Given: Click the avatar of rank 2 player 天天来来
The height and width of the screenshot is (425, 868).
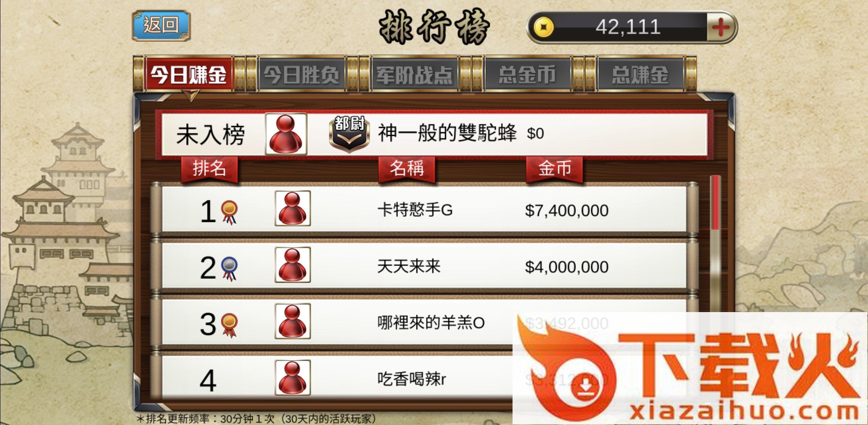Looking at the screenshot, I should (292, 265).
